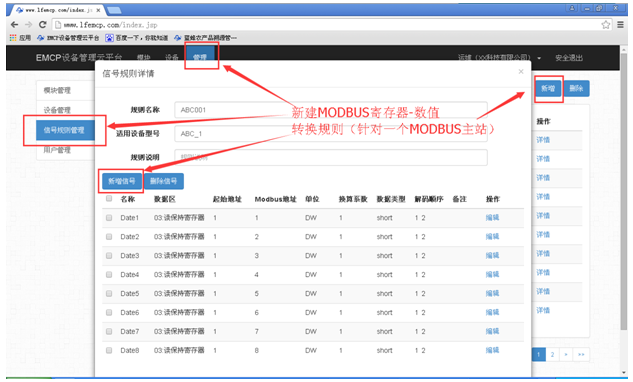This screenshot has height=382, width=633.
Task: Select 模块管理 in the sidebar
Action: [x=65, y=90]
